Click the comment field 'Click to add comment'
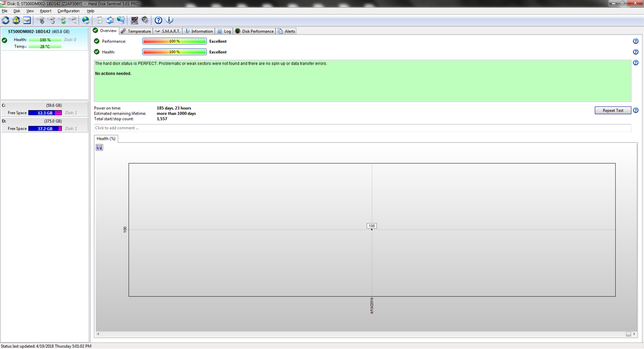The width and height of the screenshot is (644, 349). click(x=362, y=128)
